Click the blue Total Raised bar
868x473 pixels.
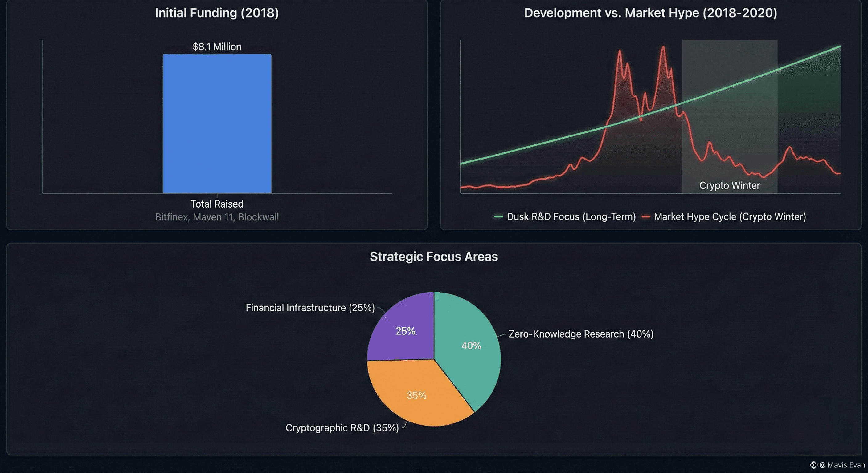pos(217,123)
